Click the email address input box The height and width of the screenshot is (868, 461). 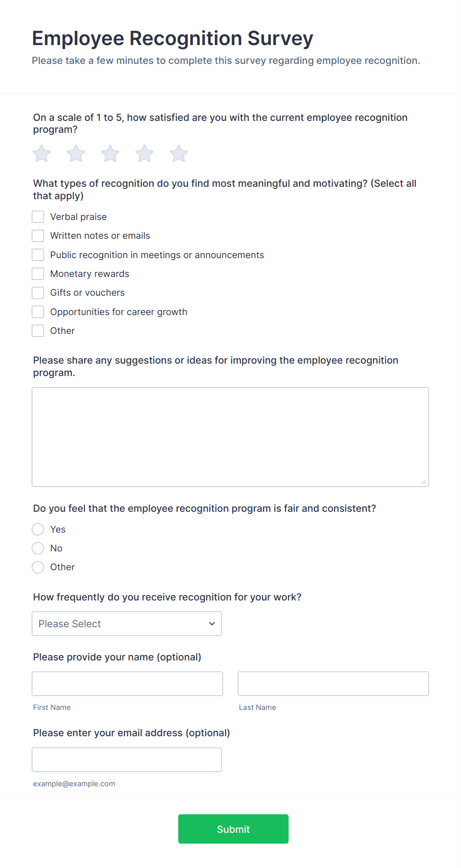click(x=127, y=760)
